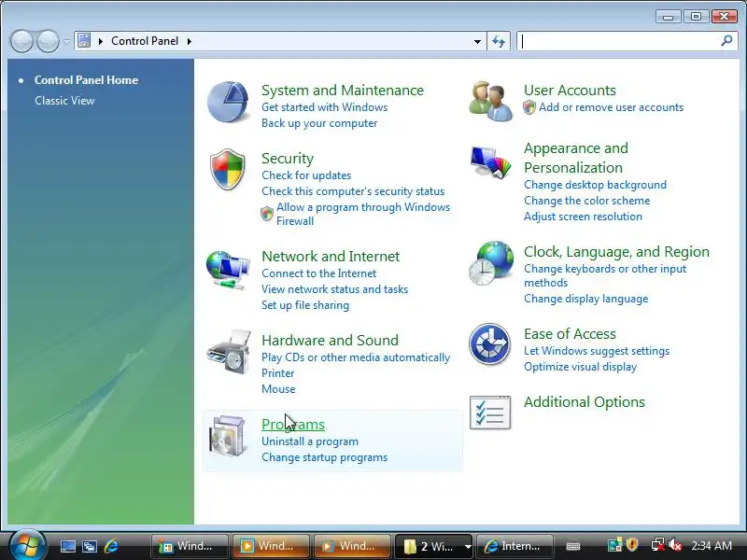
Task: Expand the grouped 2 Wi... taskbar button
Action: 433,546
